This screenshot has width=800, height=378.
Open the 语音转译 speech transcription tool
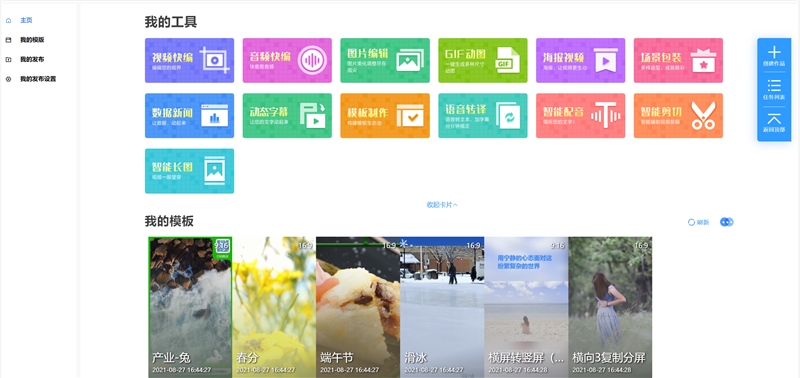(x=483, y=115)
